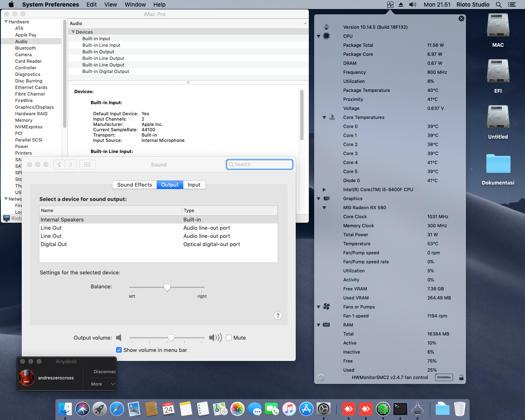Open the Help menu
The width and height of the screenshot is (525, 420).
[160, 5]
